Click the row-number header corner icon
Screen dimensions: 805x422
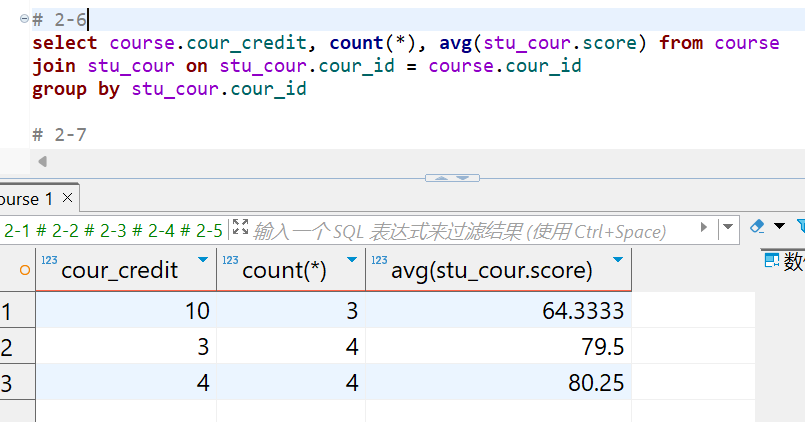coord(24,270)
